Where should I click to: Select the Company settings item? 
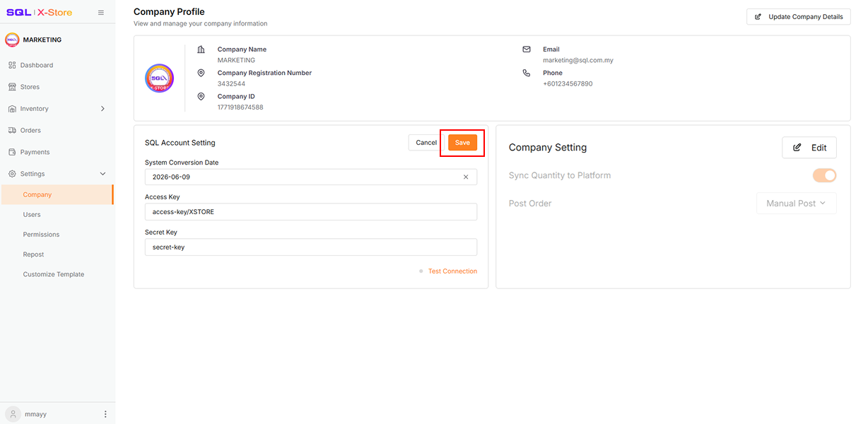[57, 194]
